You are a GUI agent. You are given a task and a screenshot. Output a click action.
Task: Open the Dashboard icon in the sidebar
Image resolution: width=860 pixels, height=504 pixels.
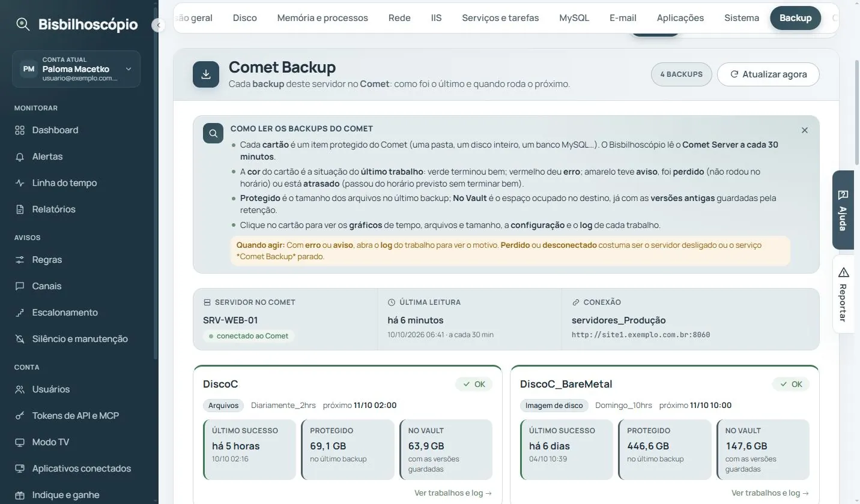20,130
